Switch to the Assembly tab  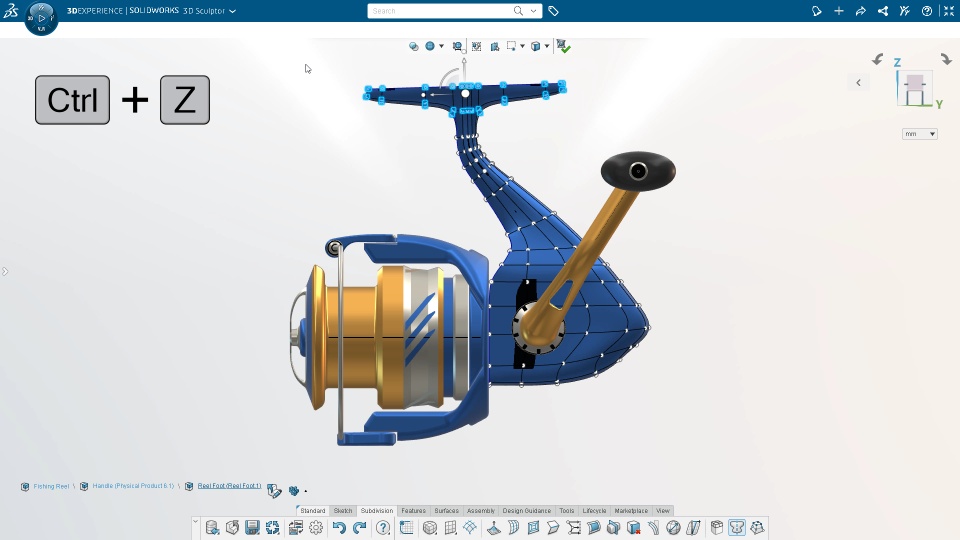[481, 511]
